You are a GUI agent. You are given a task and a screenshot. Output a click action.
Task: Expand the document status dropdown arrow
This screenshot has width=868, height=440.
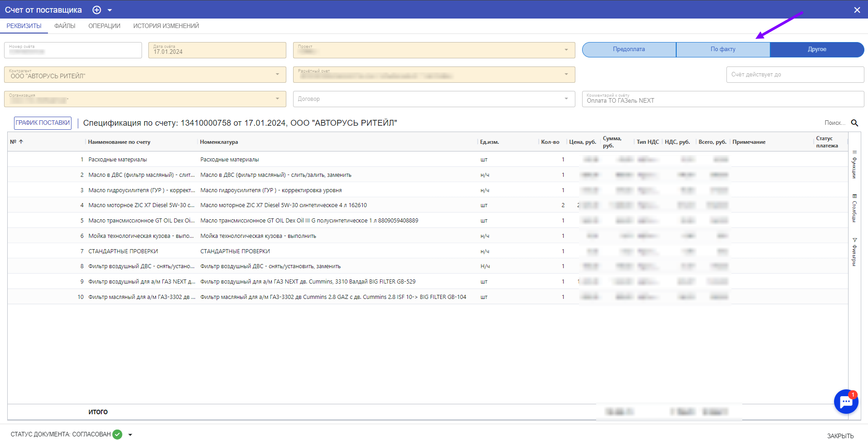point(130,435)
